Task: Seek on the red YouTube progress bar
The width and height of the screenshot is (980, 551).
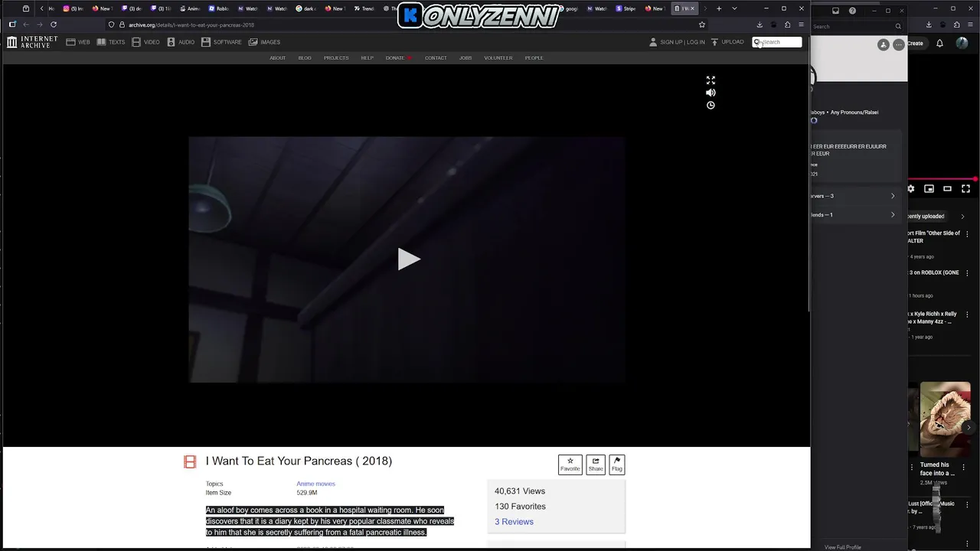Action: [x=943, y=179]
